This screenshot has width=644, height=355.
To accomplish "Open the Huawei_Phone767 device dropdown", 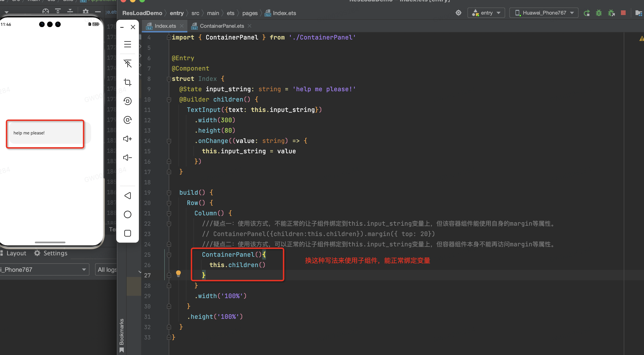I will tap(544, 13).
